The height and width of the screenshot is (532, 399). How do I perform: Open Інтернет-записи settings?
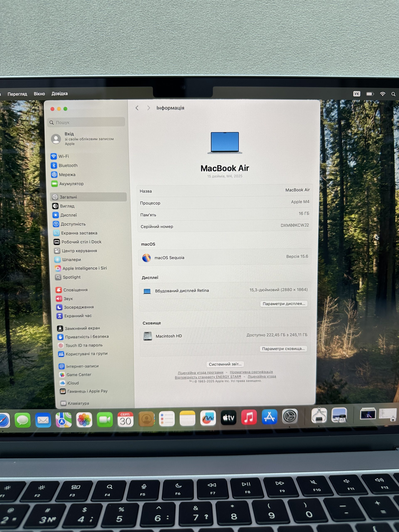pyautogui.click(x=79, y=366)
